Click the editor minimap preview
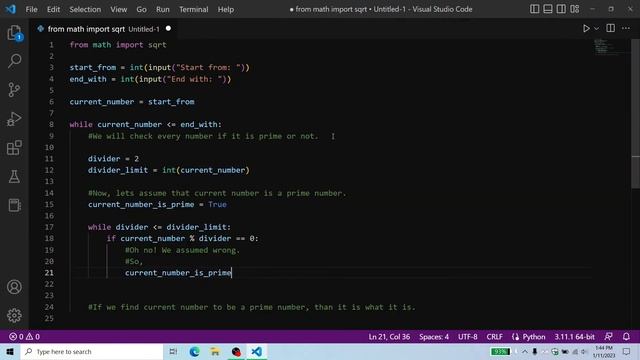 610,47
